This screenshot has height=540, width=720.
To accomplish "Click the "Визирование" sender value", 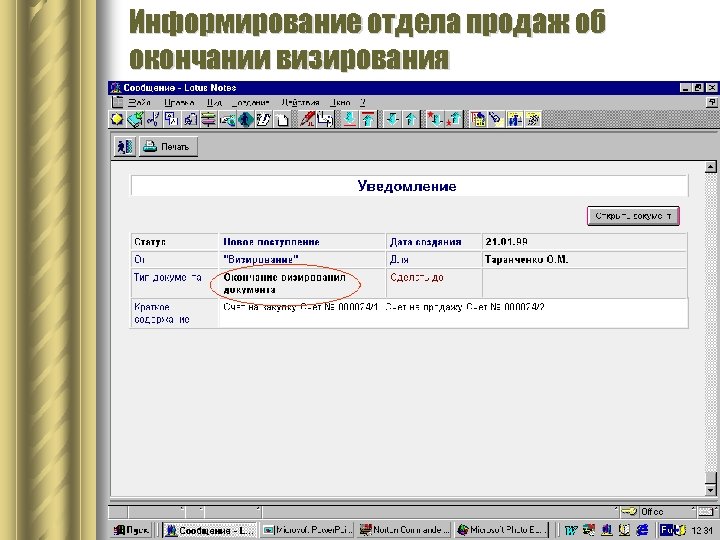I will click(261, 260).
